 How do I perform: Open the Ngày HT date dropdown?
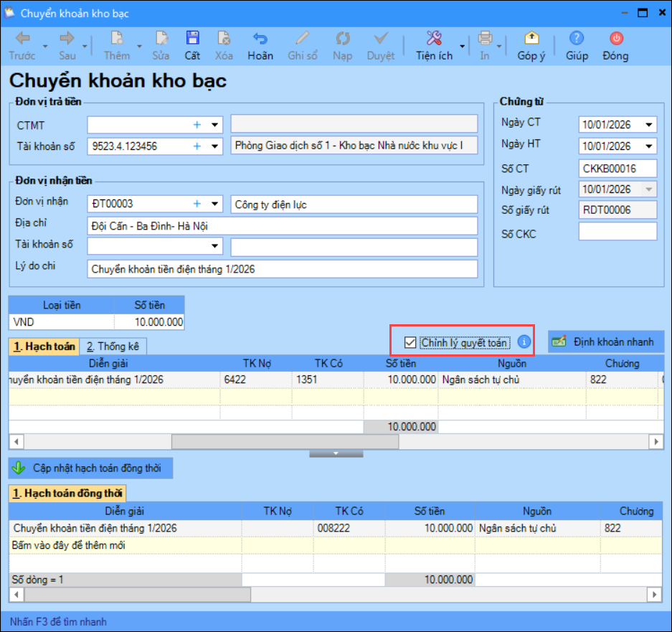pyautogui.click(x=648, y=146)
